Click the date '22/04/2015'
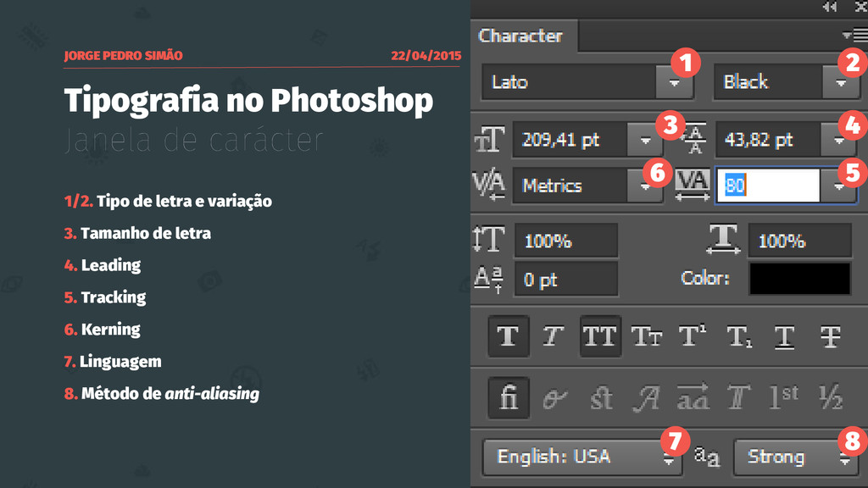Viewport: 868px width, 488px height. click(x=426, y=55)
